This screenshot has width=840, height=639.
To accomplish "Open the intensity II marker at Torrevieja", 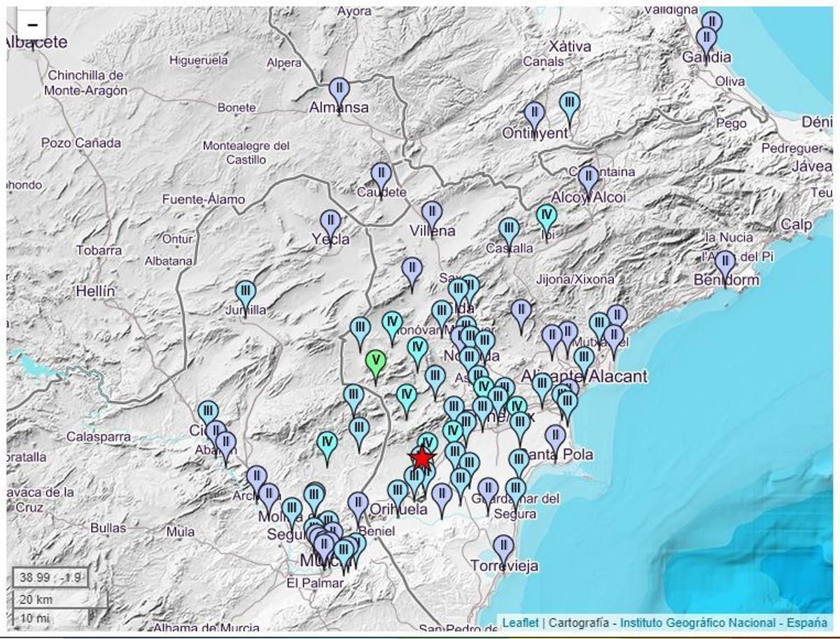I will pos(503,552).
